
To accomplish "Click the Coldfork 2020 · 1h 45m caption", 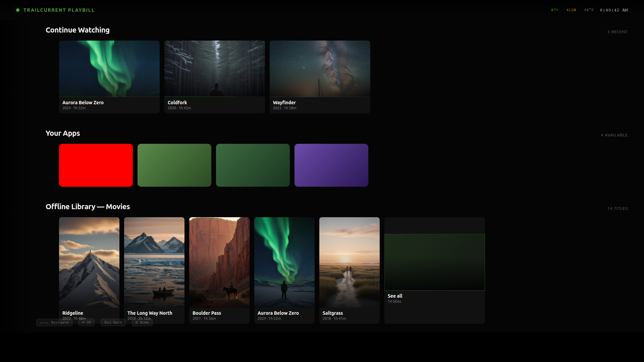I will (179, 105).
